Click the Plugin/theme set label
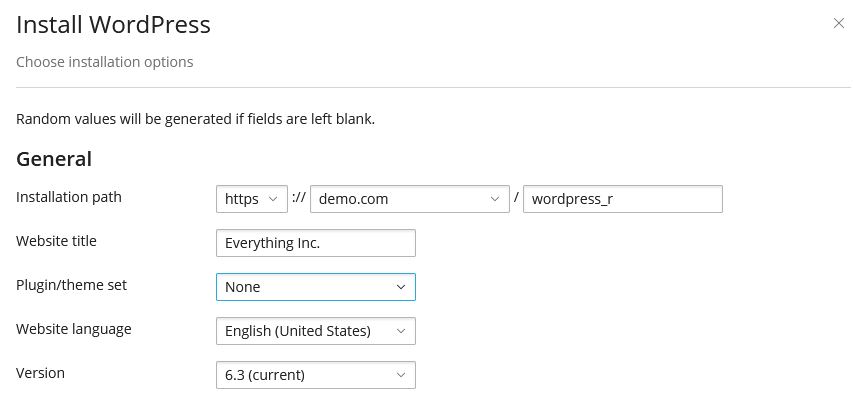This screenshot has width=854, height=406. click(71, 285)
